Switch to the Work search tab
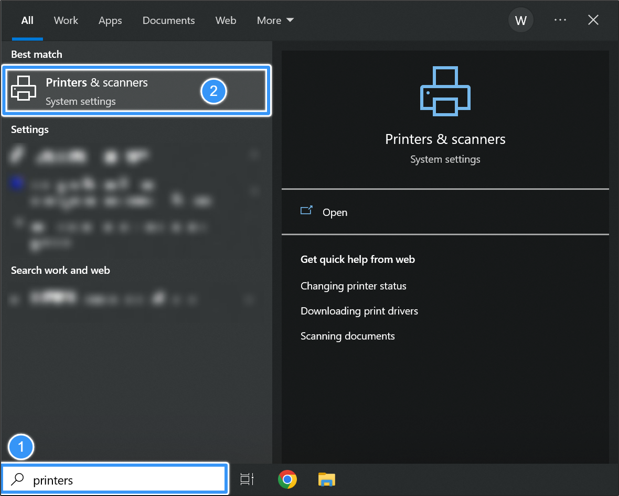This screenshot has width=619, height=496. [x=66, y=20]
